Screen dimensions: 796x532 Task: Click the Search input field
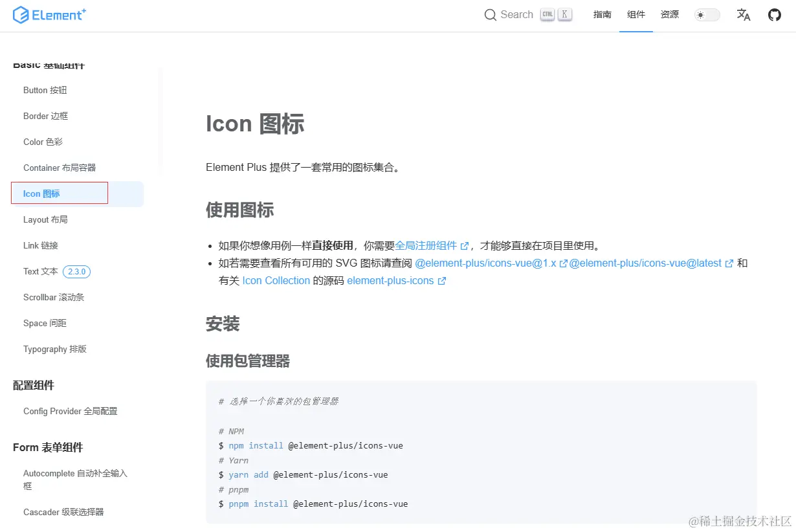pos(529,15)
